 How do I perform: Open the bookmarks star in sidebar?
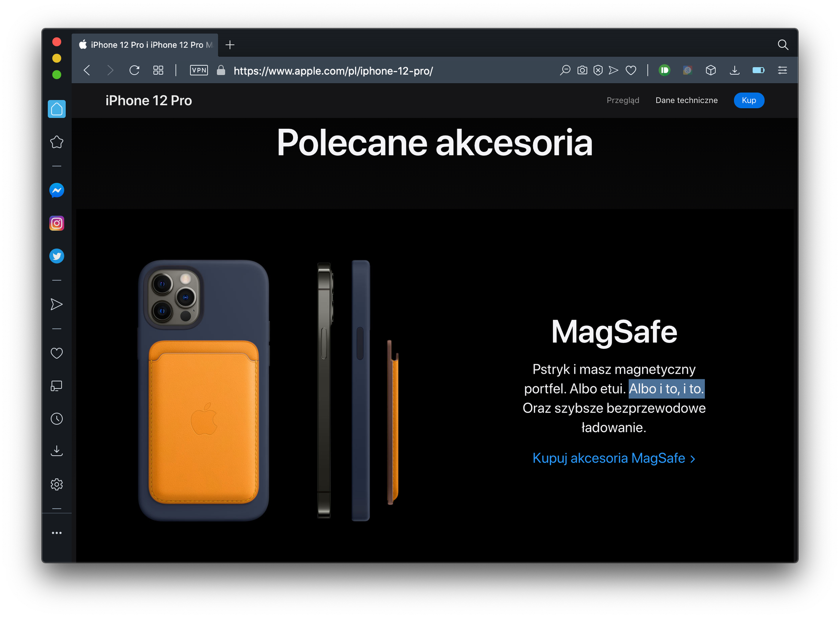coord(57,142)
